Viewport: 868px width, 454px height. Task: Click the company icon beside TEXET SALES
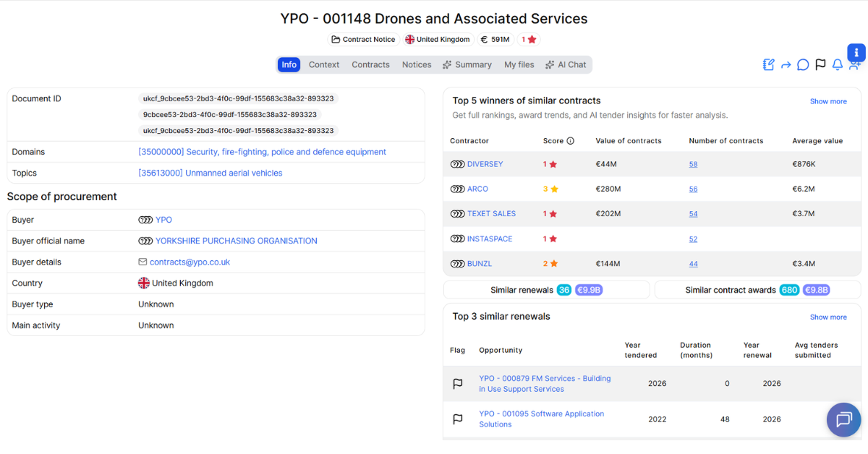[x=457, y=214]
